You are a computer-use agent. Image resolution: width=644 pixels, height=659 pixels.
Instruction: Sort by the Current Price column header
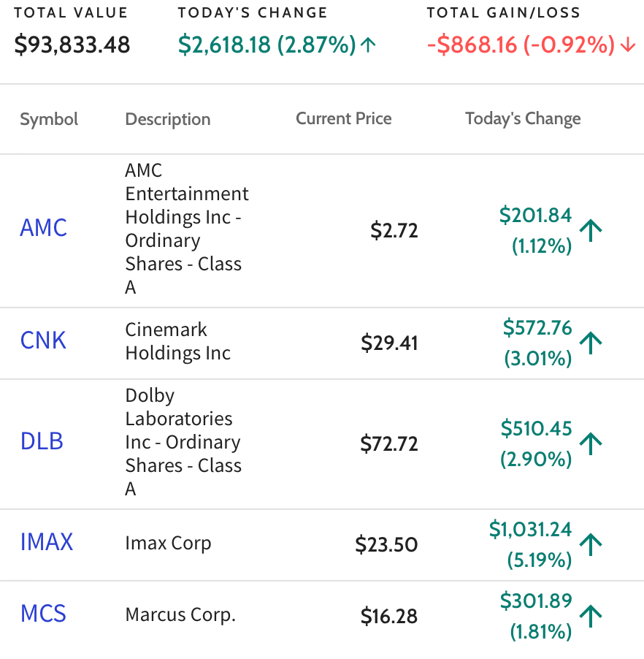tap(344, 118)
